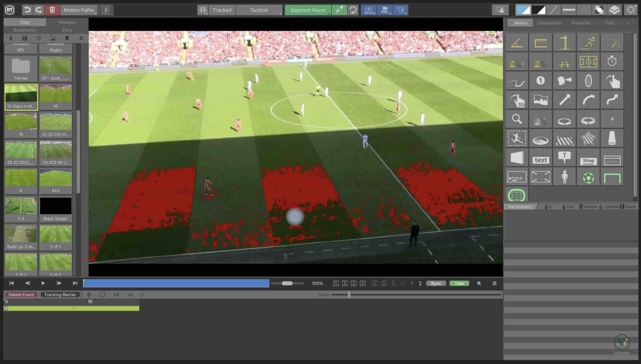Select the eyedropper tool beside Segment Keyer

tap(340, 10)
